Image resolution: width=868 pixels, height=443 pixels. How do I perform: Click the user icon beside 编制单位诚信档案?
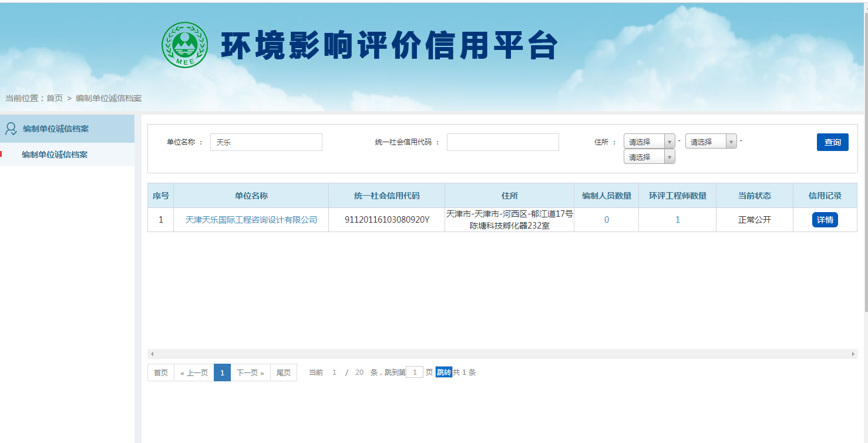[x=11, y=129]
